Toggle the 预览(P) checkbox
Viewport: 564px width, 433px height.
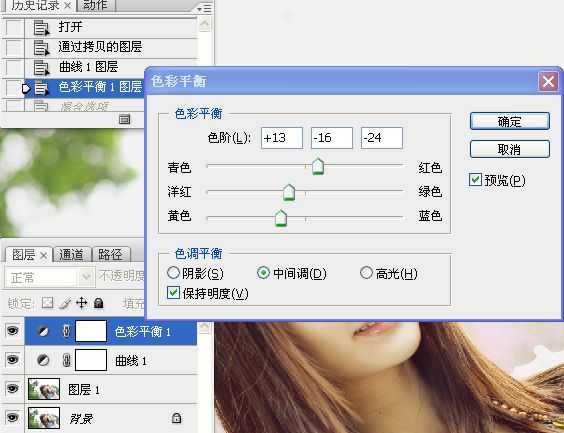pos(475,179)
